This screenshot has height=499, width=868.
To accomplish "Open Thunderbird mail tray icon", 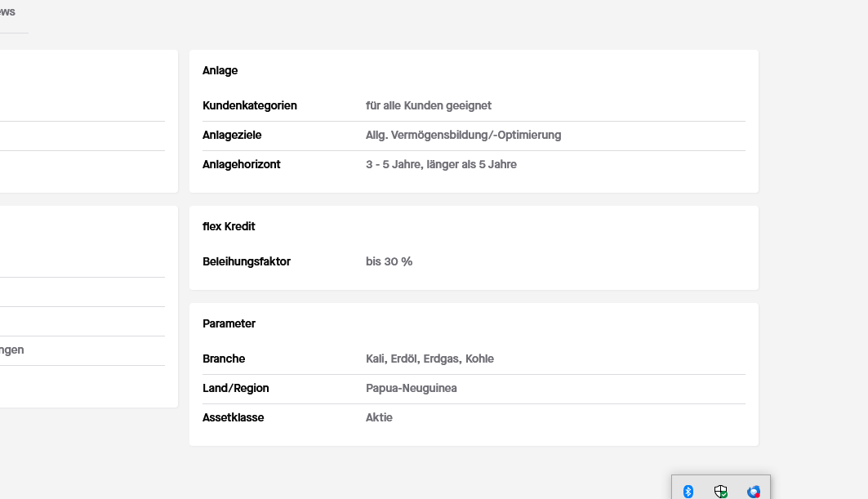I will (754, 491).
